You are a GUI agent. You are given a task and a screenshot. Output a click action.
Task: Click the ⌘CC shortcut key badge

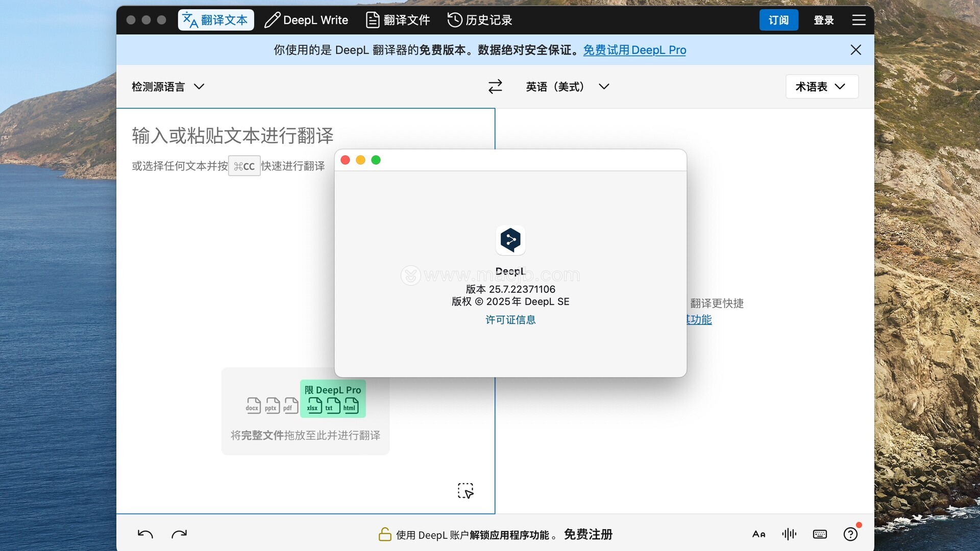pyautogui.click(x=244, y=166)
